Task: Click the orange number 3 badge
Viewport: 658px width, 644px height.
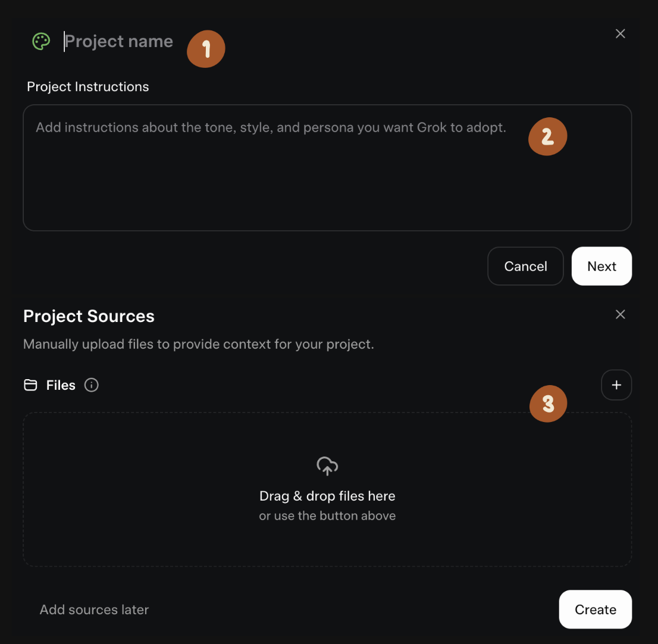Action: click(x=547, y=404)
